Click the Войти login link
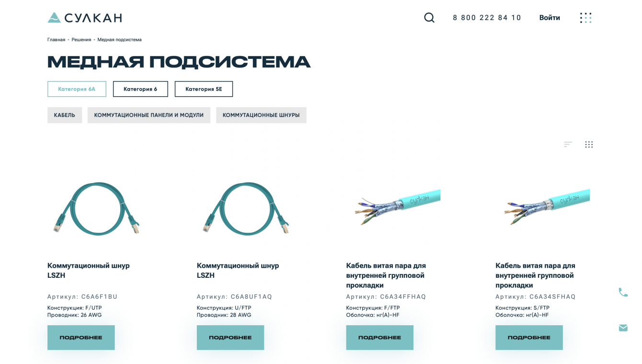This screenshot has height=364, width=642. [550, 18]
